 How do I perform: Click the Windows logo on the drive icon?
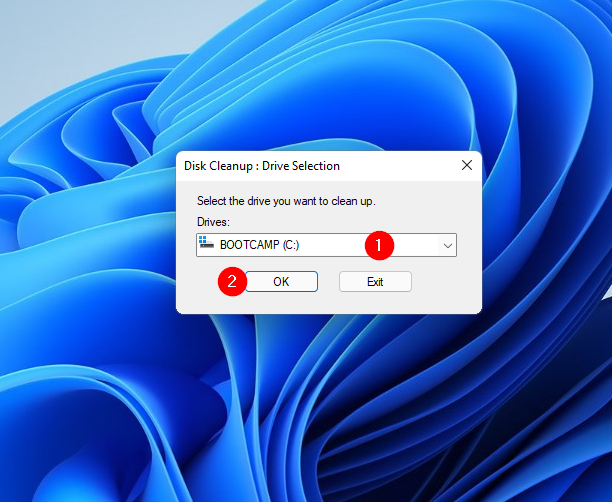(204, 239)
